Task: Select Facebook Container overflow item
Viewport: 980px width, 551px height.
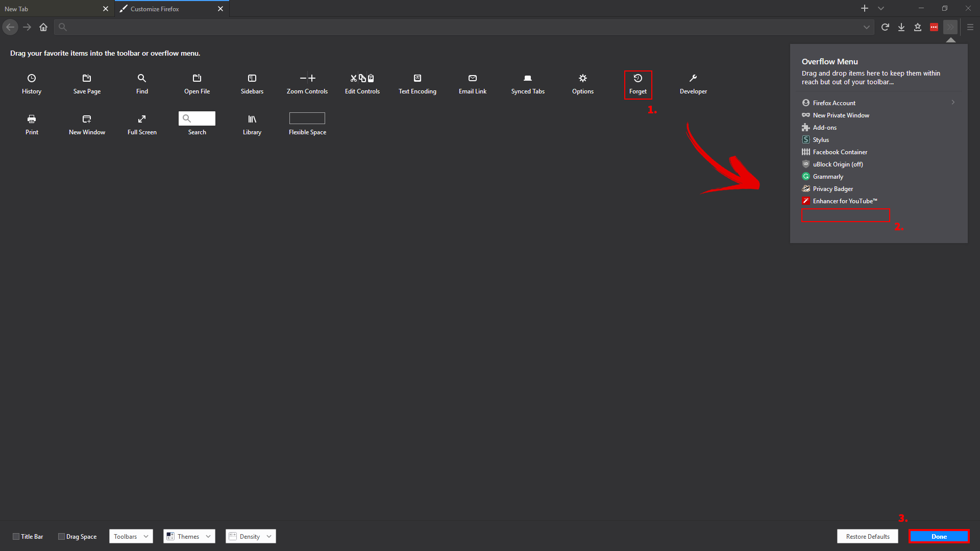Action: (x=878, y=152)
